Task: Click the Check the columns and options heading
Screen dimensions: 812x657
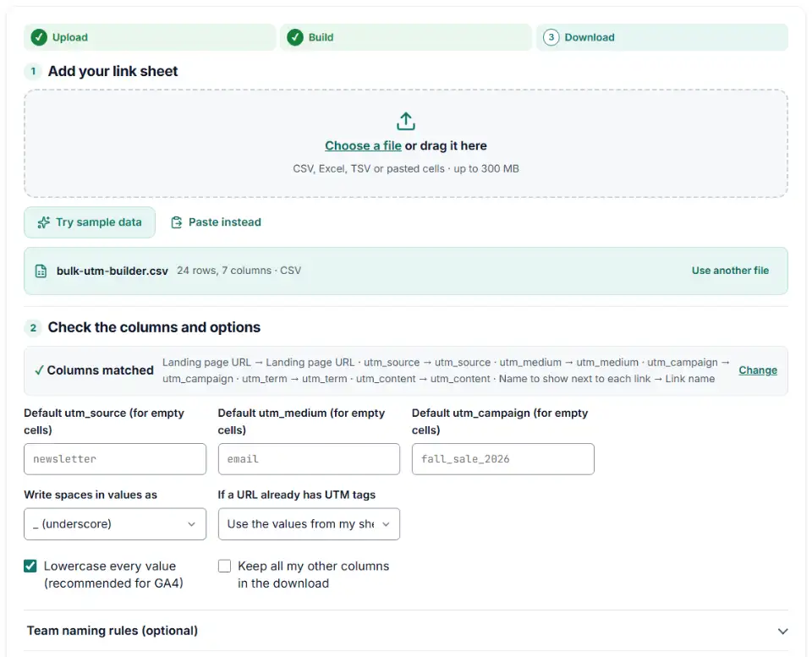Action: [x=154, y=327]
